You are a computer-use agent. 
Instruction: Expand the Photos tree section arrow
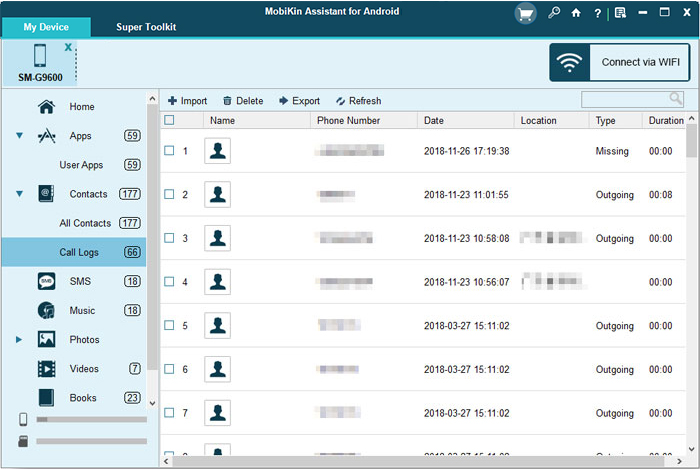coord(19,340)
